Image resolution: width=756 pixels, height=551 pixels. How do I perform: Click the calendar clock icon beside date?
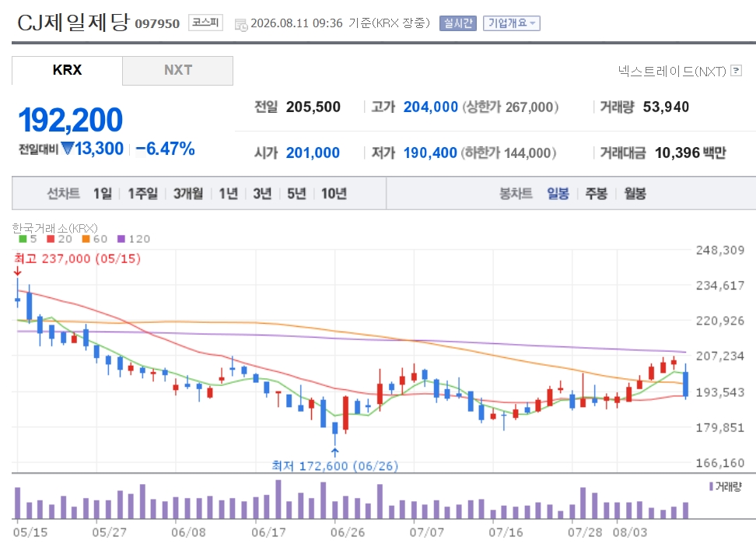[240, 24]
